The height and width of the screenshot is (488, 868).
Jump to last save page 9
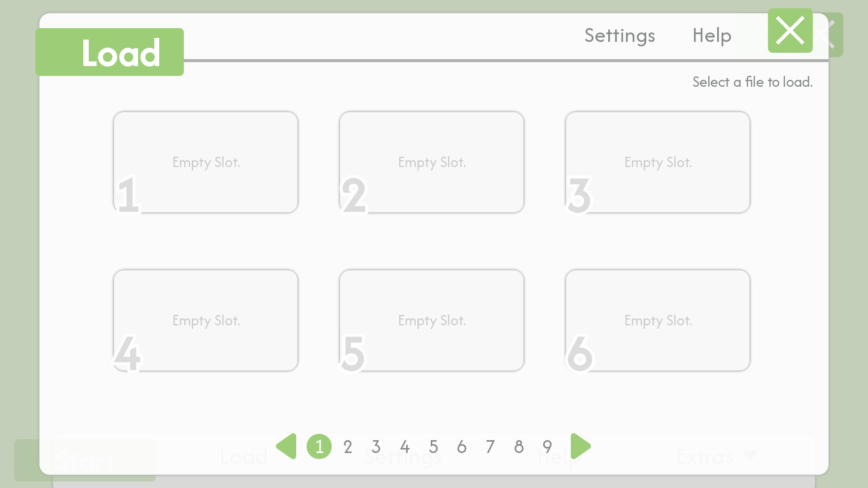pos(547,447)
